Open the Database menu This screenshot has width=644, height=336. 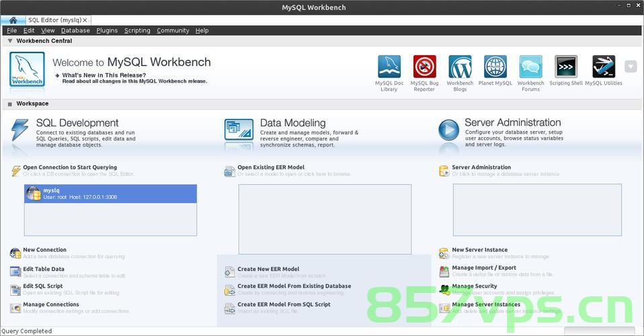coord(75,30)
